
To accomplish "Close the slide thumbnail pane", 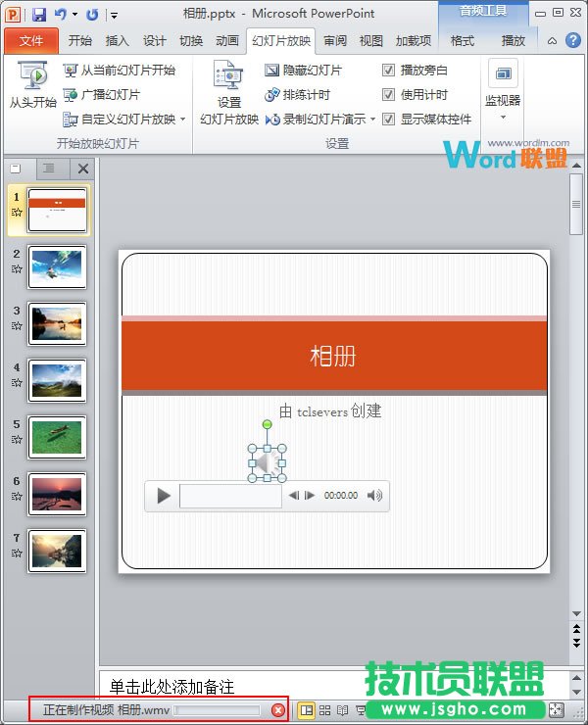I will point(83,169).
